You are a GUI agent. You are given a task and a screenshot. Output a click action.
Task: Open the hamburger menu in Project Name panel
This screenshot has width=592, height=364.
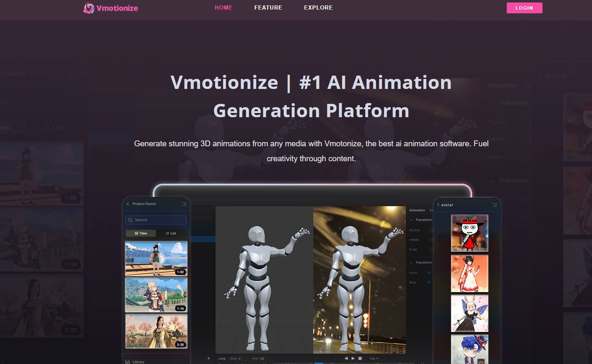pyautogui.click(x=184, y=204)
